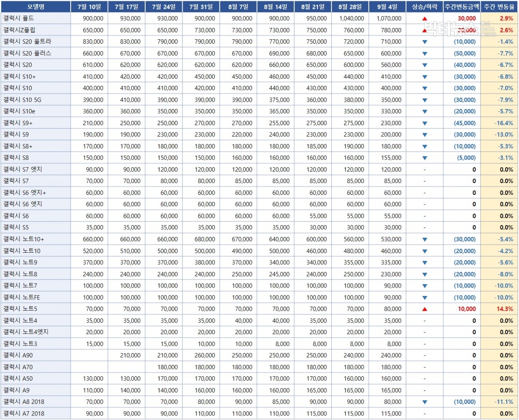This screenshot has height=420, width=519.
Task: Click the down arrow in 갤럭시 S8 row
Action: click(425, 158)
